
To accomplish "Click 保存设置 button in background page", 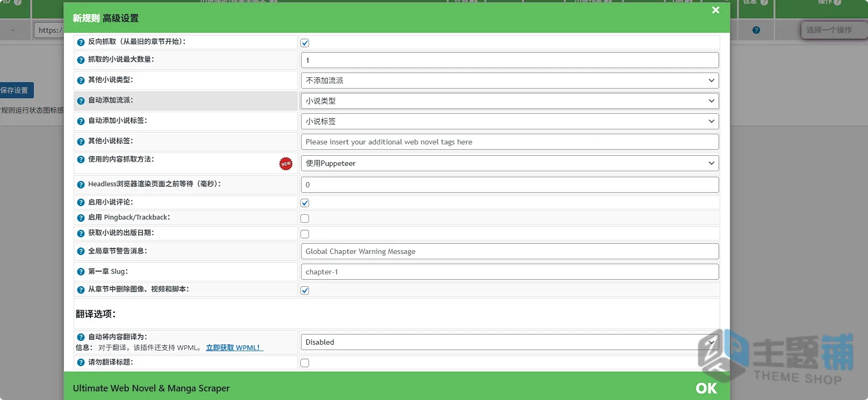I will [16, 90].
